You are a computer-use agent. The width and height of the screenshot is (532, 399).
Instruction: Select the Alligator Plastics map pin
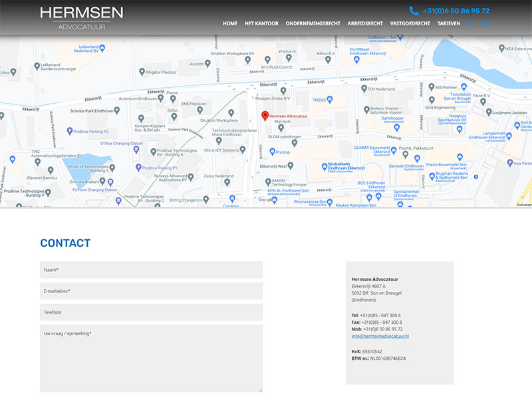tap(142, 72)
